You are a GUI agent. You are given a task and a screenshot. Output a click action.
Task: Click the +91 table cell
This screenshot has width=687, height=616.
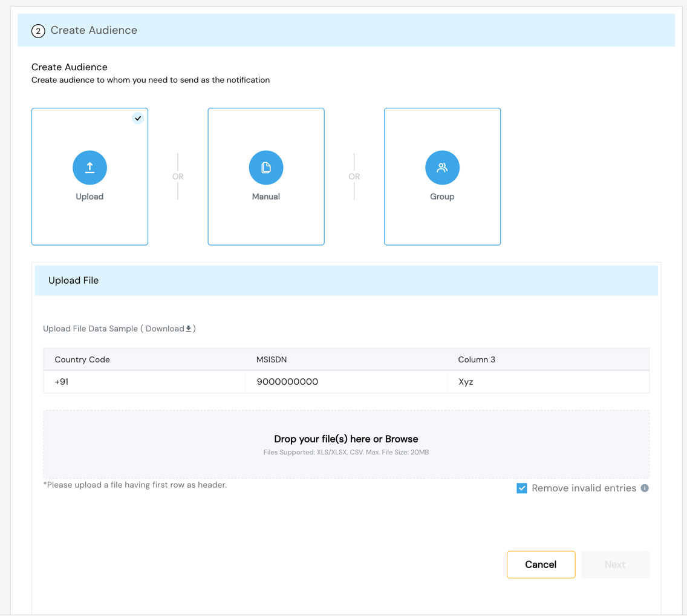coord(144,381)
